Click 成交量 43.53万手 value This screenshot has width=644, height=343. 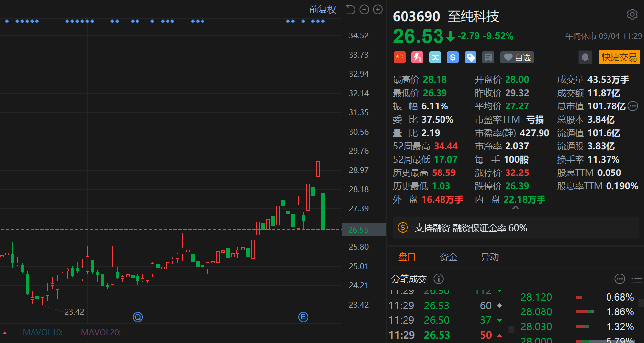[608, 79]
